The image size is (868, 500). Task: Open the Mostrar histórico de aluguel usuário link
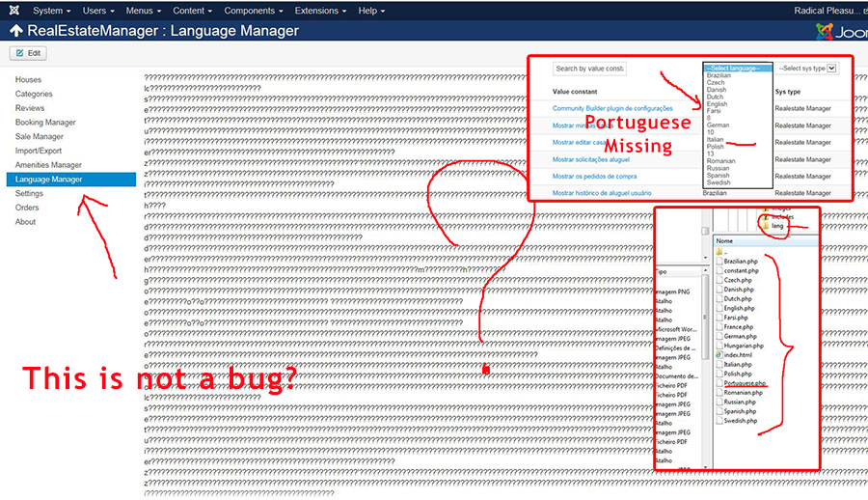coord(602,193)
